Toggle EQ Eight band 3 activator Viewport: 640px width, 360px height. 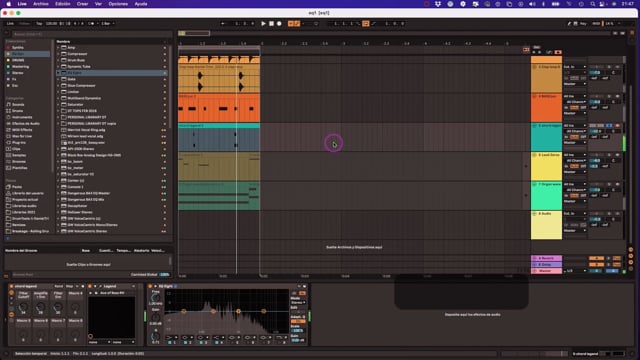coord(201,342)
